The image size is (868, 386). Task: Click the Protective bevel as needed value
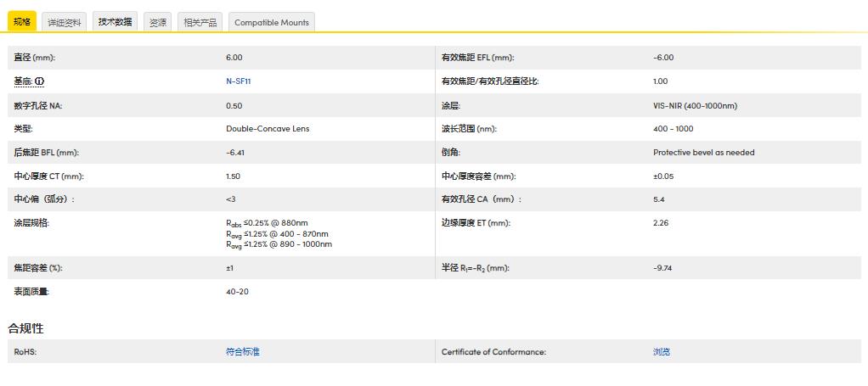coord(703,153)
